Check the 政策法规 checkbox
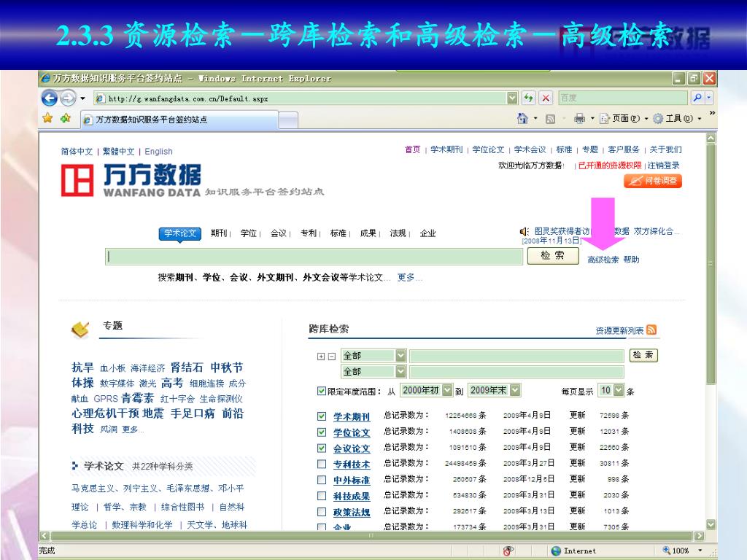The image size is (747, 560). tap(322, 512)
